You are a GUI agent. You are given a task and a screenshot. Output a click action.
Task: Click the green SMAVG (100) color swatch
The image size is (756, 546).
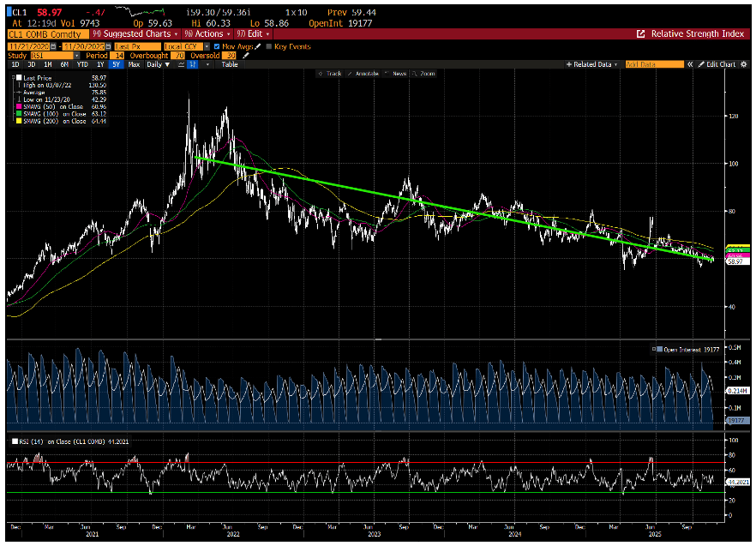19,114
